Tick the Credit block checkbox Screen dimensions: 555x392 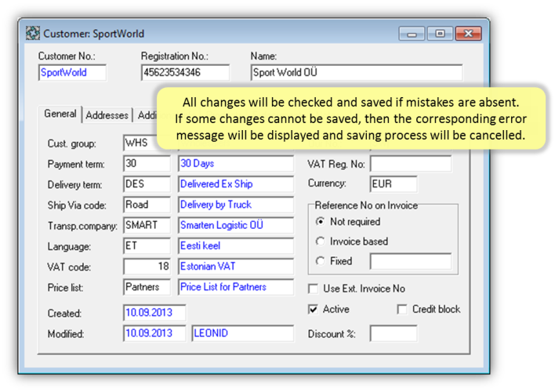(x=402, y=310)
